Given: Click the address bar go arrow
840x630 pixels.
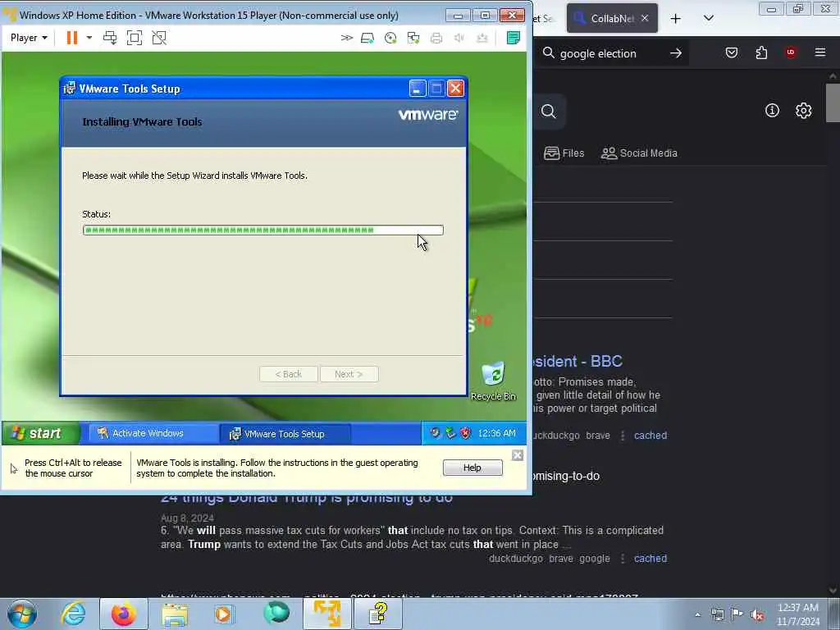Looking at the screenshot, I should [x=676, y=53].
